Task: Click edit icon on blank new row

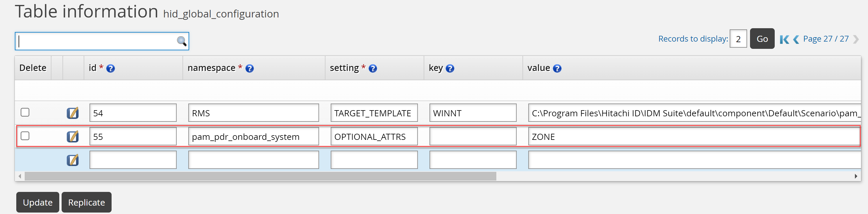Action: click(72, 160)
